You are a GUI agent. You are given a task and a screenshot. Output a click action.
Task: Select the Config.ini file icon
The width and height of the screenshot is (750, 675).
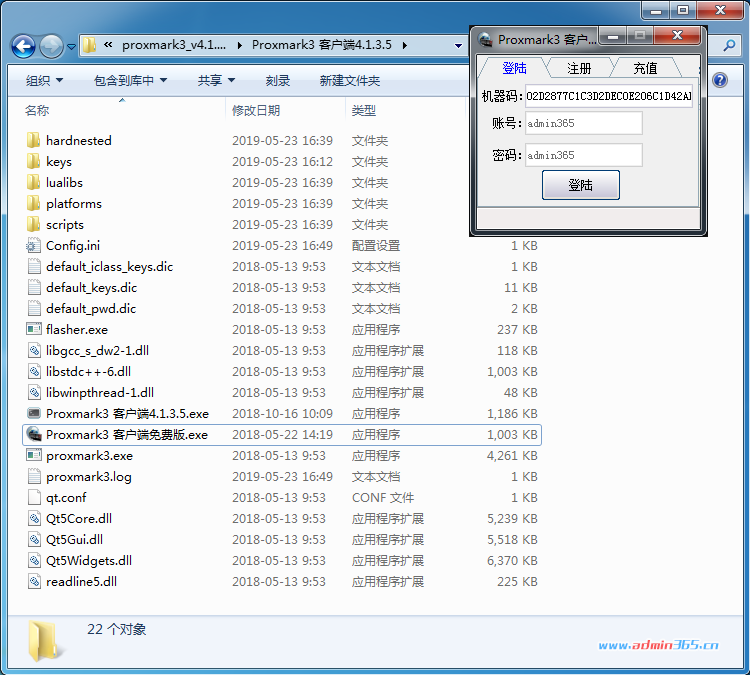pyautogui.click(x=33, y=245)
